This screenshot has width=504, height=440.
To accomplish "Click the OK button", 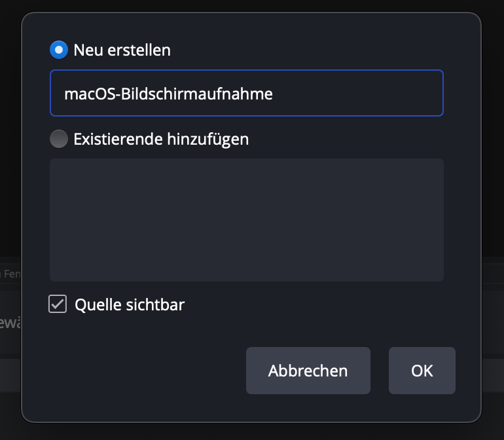I will point(422,371).
